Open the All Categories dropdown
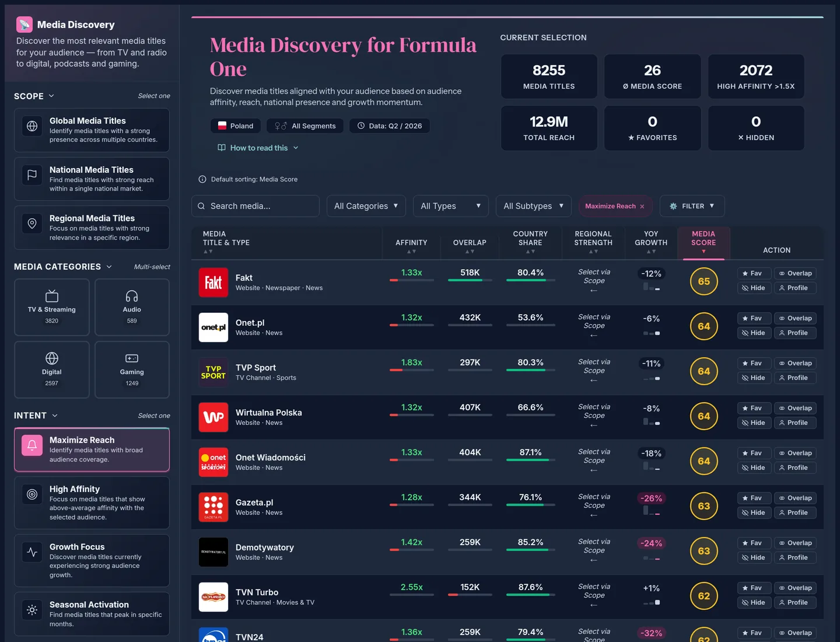 (366, 206)
